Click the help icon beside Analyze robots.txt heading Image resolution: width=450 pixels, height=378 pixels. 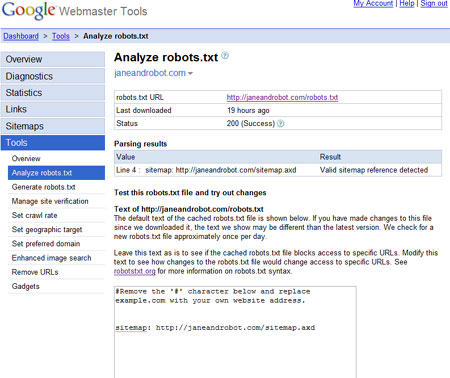pos(225,55)
